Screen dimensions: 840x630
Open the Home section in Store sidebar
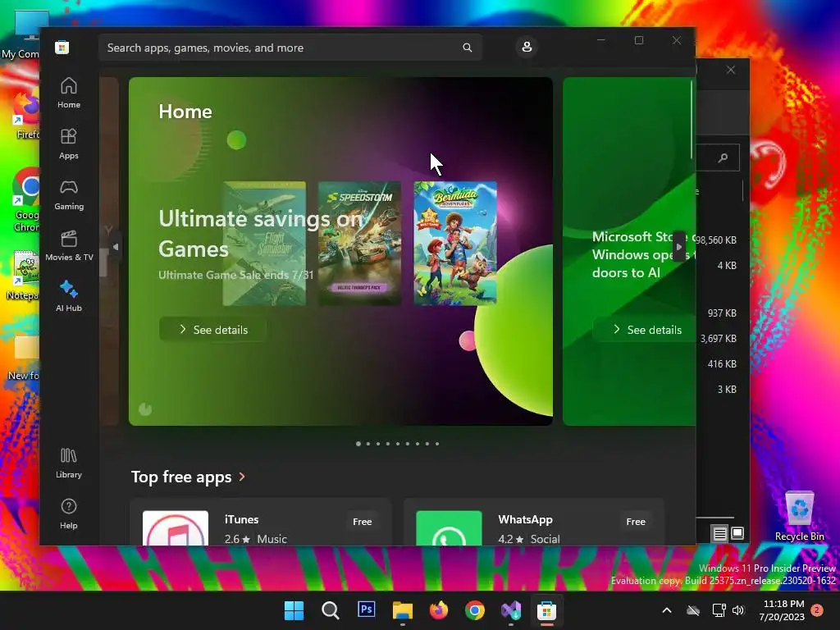pyautogui.click(x=69, y=94)
